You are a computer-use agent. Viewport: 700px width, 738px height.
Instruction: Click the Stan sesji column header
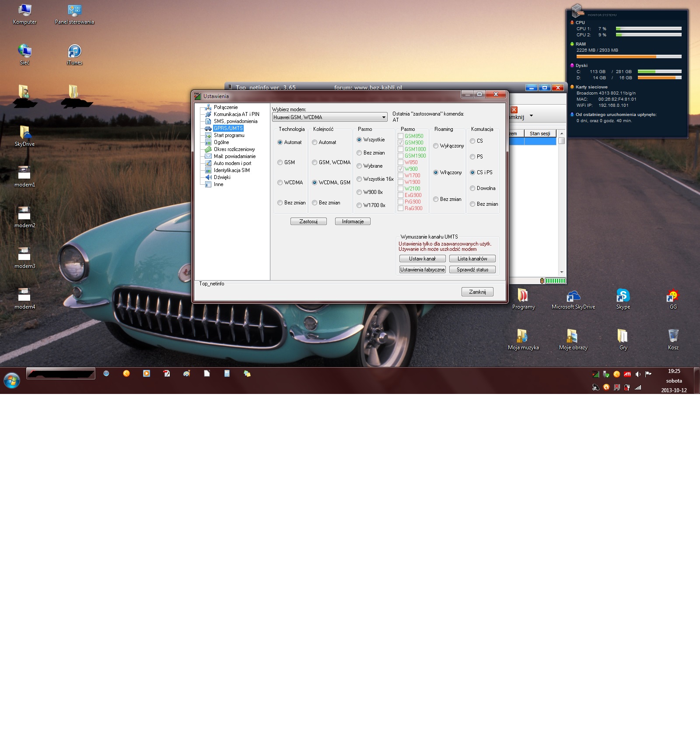pyautogui.click(x=540, y=134)
